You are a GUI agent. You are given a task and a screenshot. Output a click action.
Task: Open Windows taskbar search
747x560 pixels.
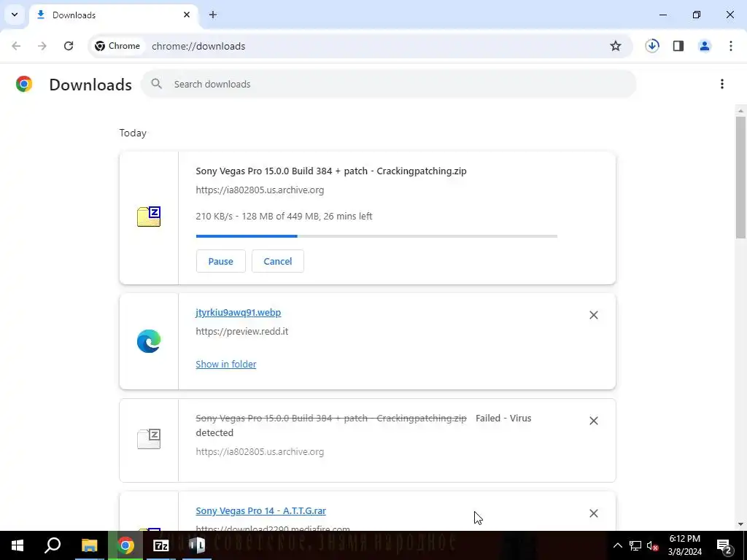[53, 545]
